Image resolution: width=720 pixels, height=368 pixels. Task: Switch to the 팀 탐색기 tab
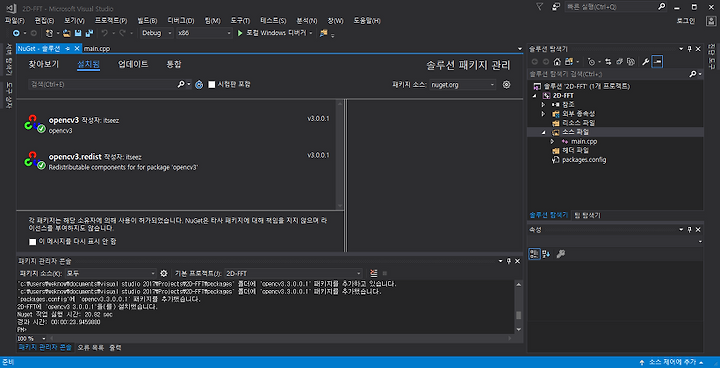[588, 215]
